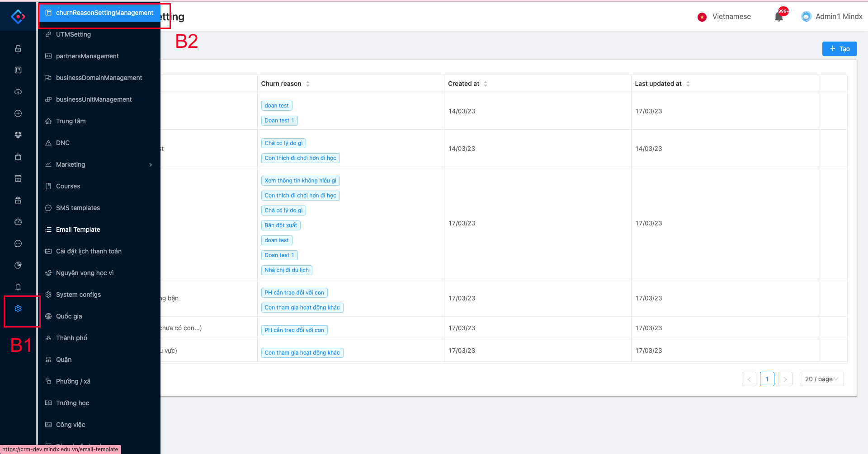The image size is (868, 454).
Task: Go to businessDomainManagement
Action: coord(99,78)
